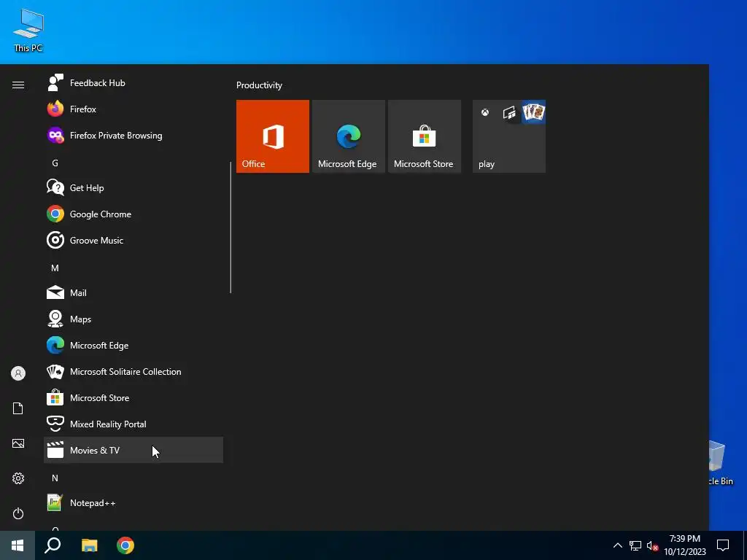Open Microsoft Store from the app list
The image size is (747, 560).
(133, 397)
